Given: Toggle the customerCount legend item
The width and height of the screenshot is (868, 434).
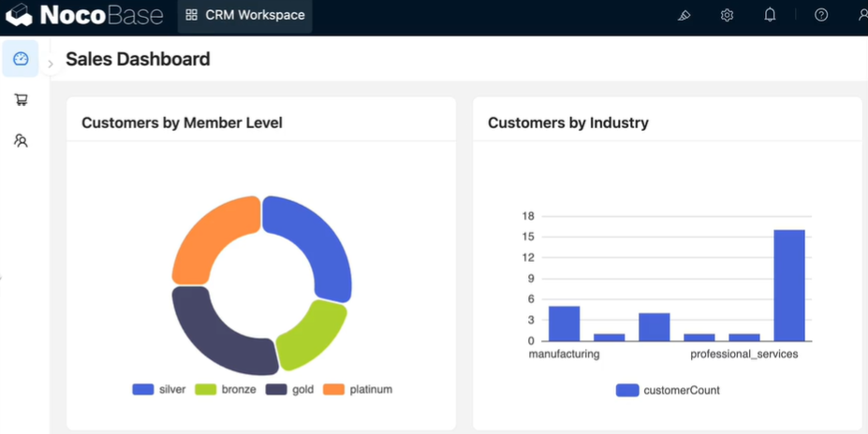Looking at the screenshot, I should (668, 390).
